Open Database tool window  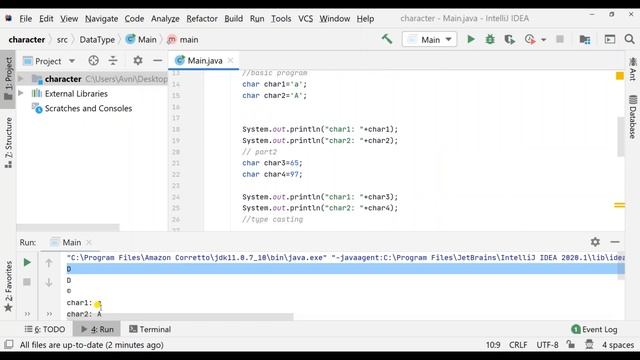pos(632,117)
